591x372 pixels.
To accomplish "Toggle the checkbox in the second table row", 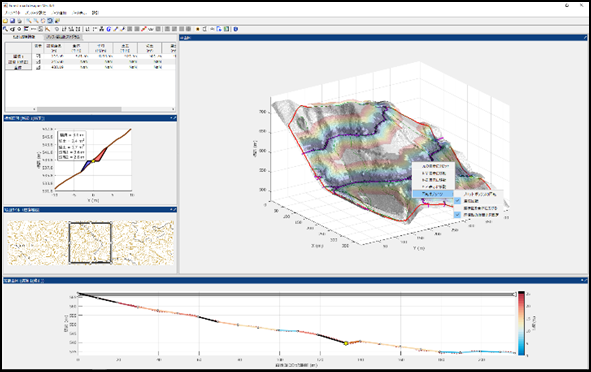I will tap(38, 62).
